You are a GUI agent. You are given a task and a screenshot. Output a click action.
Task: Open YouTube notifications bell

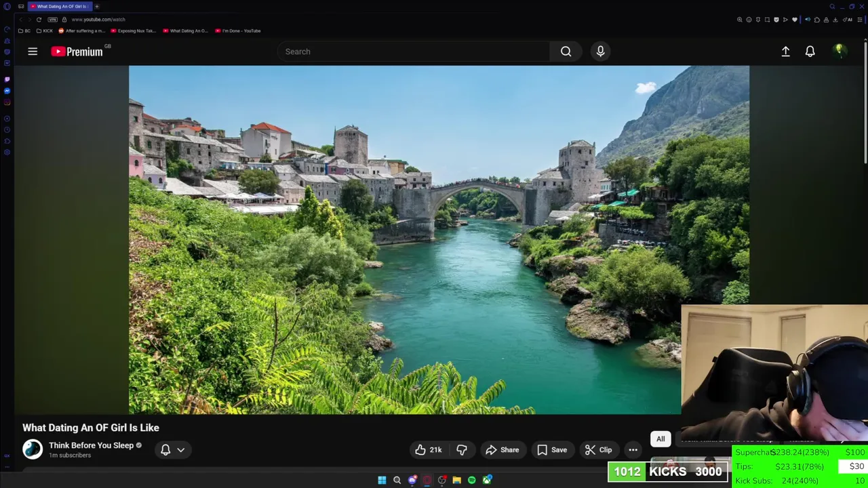pos(810,52)
